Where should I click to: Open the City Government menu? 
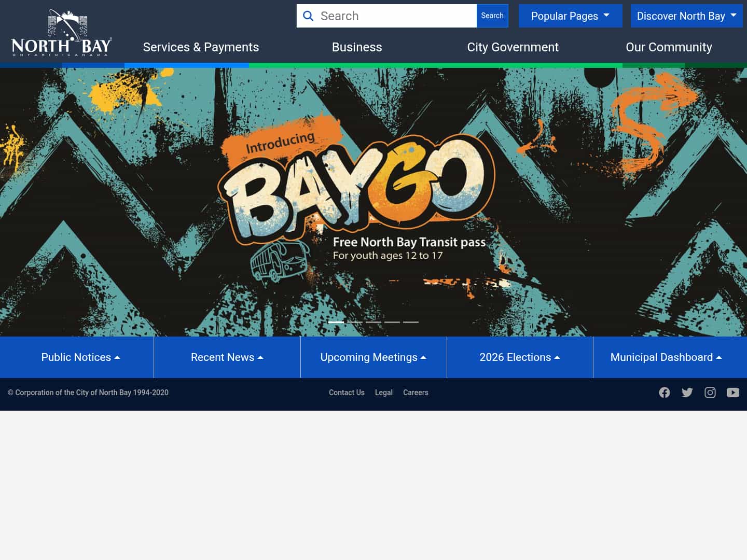coord(513,47)
